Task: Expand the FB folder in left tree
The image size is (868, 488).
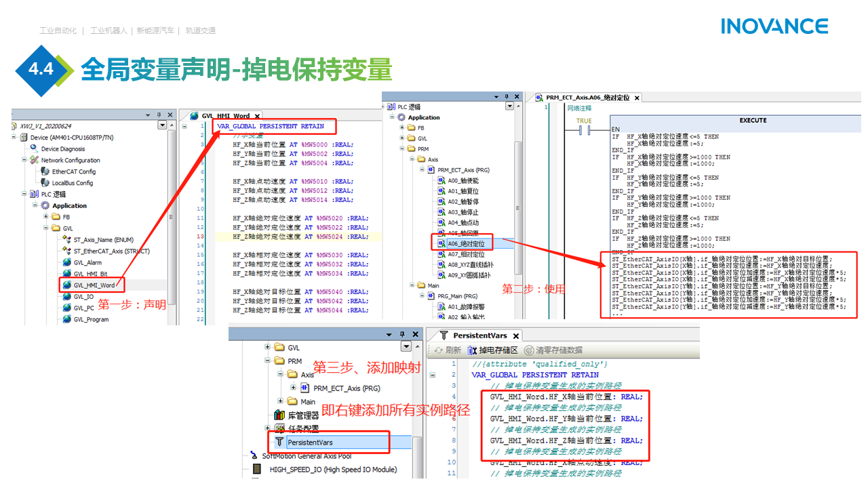Action: pos(46,217)
